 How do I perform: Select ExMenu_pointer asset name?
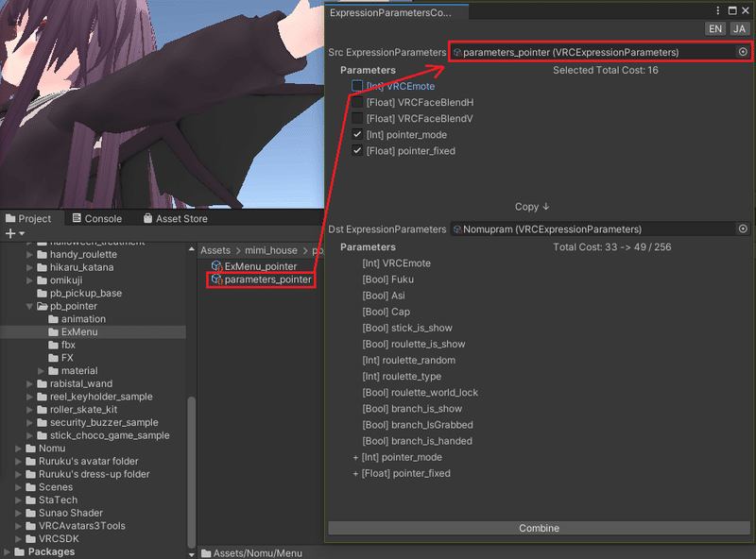point(261,266)
